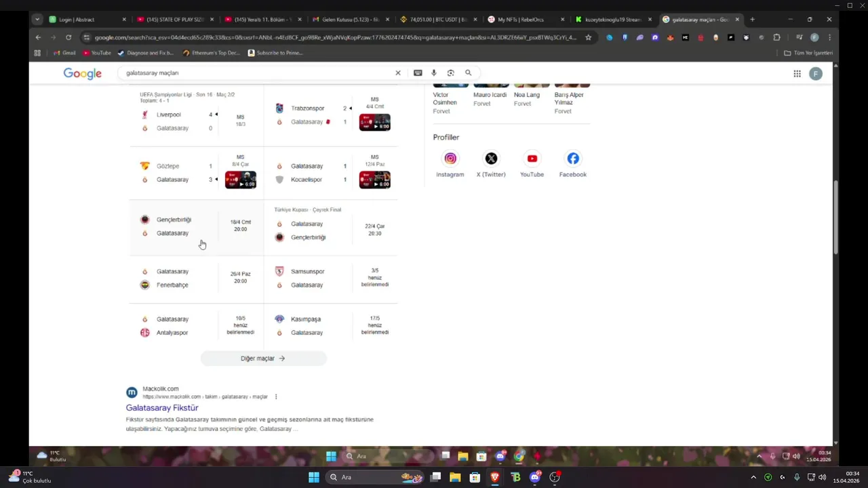Screen dimensions: 868x488
Task: Open the Google account avatar F on the results page
Action: (816, 73)
